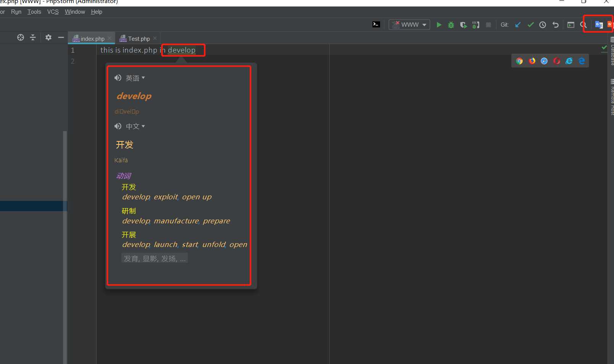614x364 pixels.
Task: Hide the project panel with minus icon
Action: [61, 37]
